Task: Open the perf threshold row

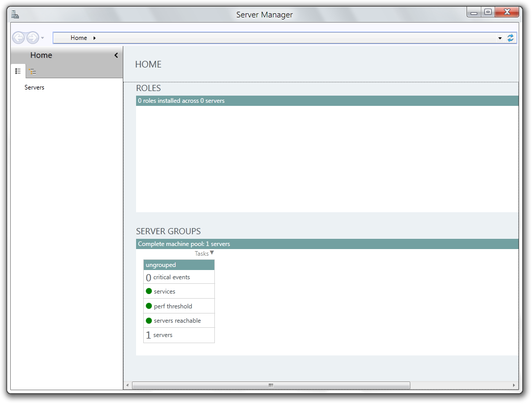Action: 179,306
